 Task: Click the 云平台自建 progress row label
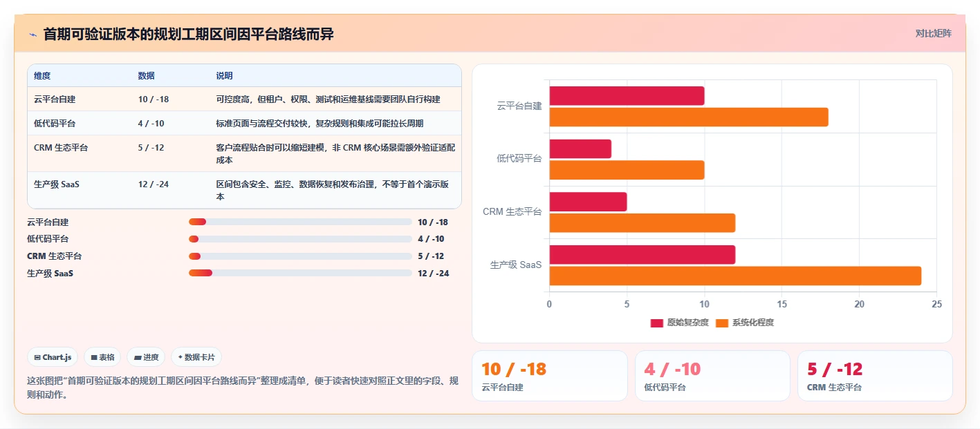(x=48, y=222)
